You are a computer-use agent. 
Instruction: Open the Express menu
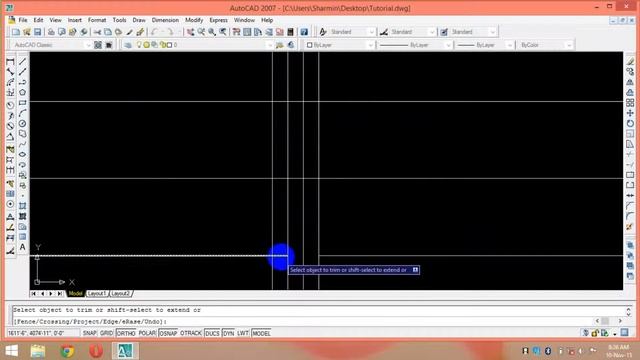point(218,20)
